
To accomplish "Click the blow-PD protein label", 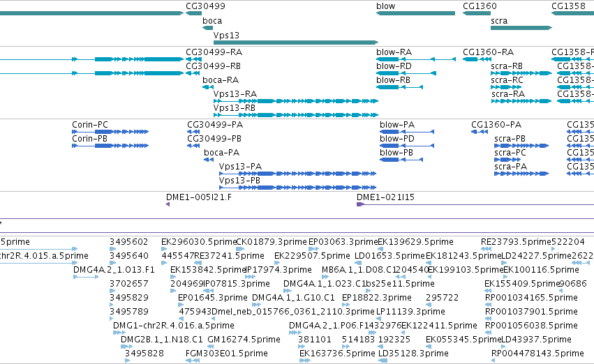I will [x=397, y=139].
